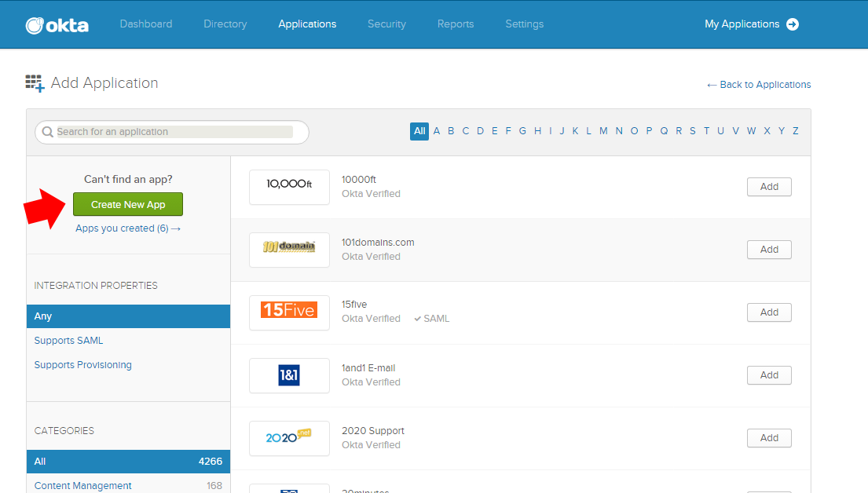Open the Directory menu
The image size is (868, 493).
point(225,24)
